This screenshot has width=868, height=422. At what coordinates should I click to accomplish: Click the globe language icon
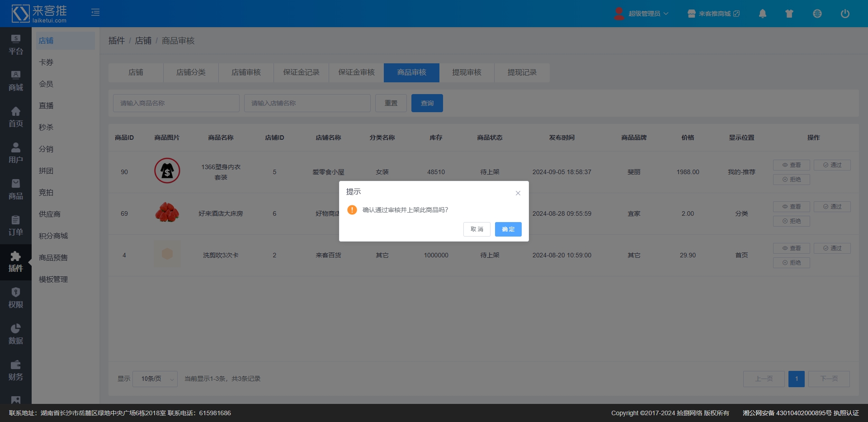coord(817,14)
